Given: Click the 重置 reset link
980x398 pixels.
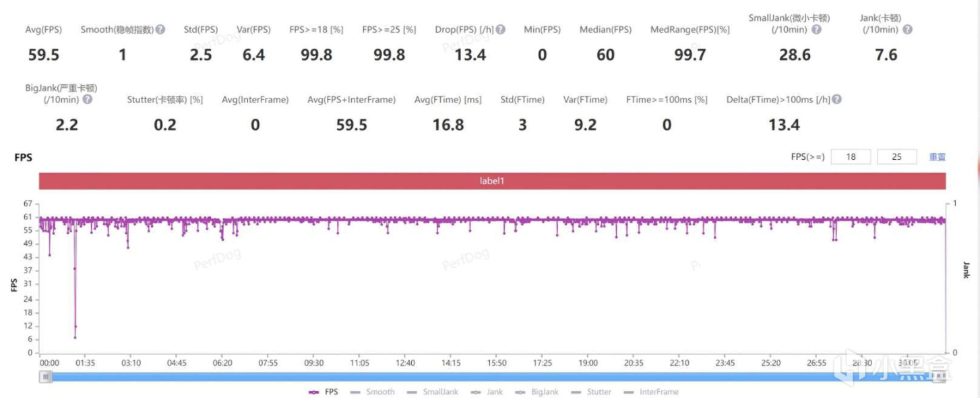Looking at the screenshot, I should tap(938, 157).
